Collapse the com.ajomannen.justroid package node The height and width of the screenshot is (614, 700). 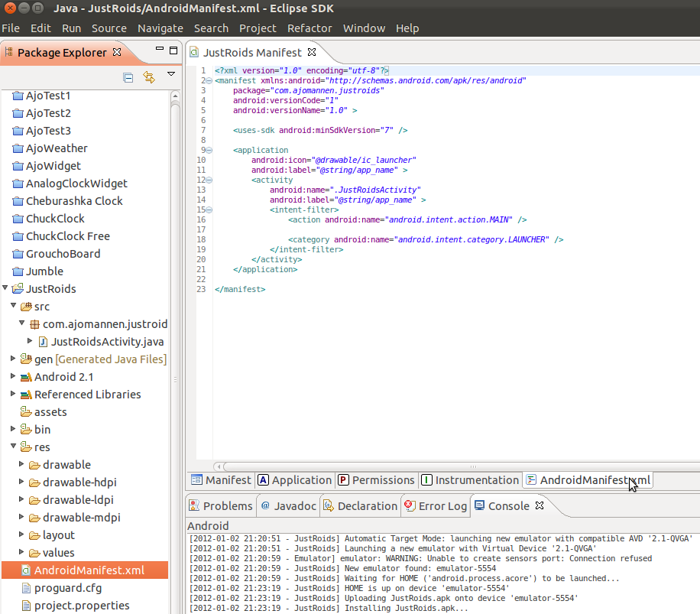22,323
